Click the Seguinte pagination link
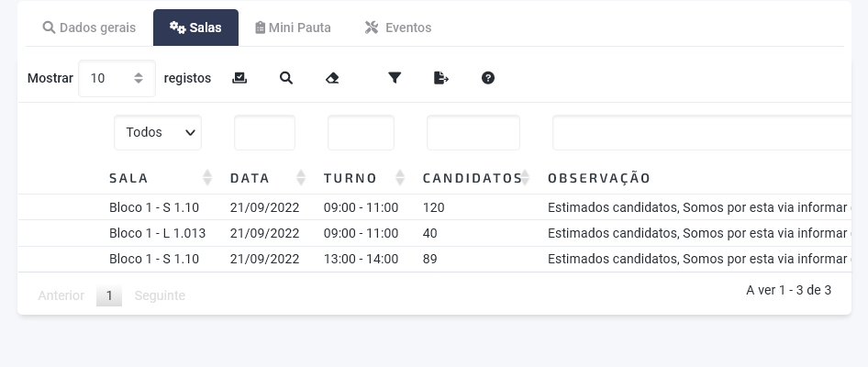Image resolution: width=868 pixels, height=367 pixels. click(160, 295)
